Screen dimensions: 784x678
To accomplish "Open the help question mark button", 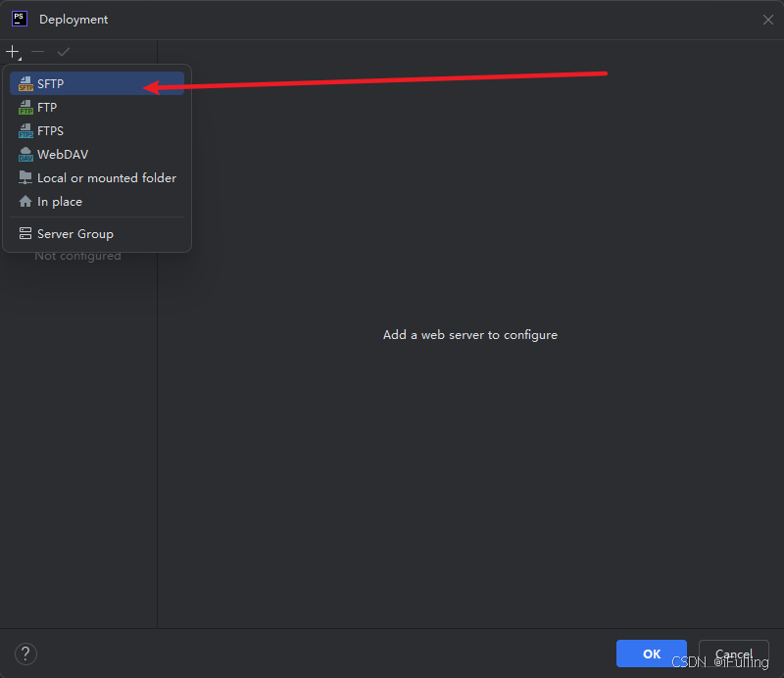I will 26,654.
